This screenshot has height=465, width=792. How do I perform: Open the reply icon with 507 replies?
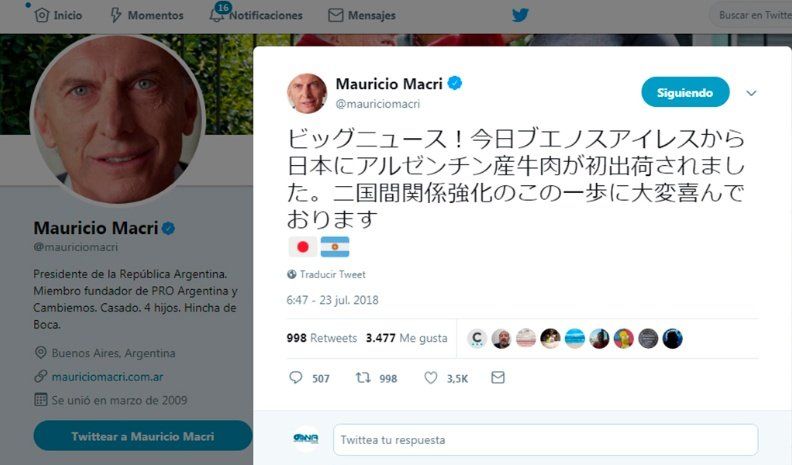295,378
